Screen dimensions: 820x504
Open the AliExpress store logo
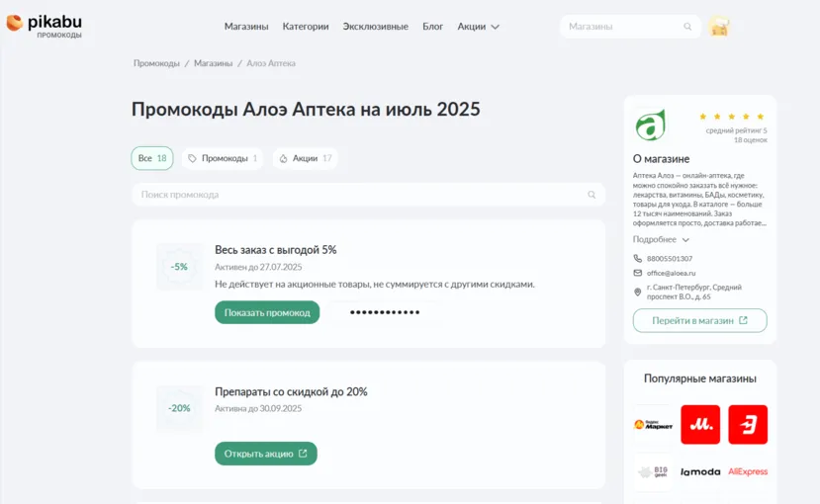tap(748, 471)
